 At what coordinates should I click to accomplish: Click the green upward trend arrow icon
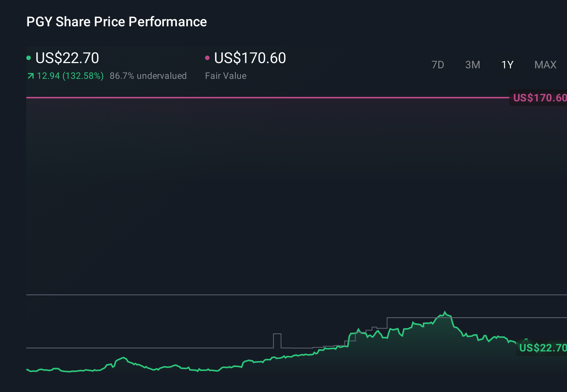click(30, 75)
